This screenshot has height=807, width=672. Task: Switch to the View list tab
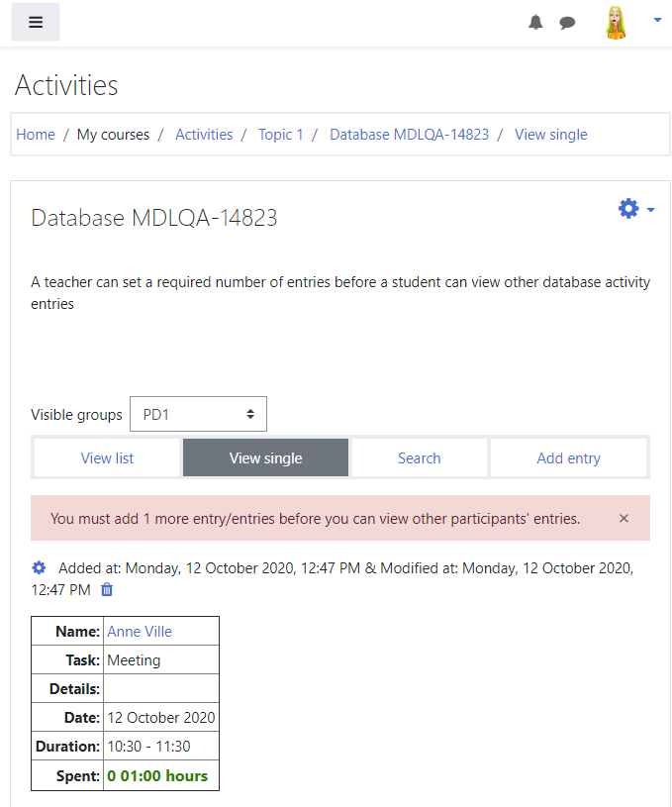click(107, 457)
